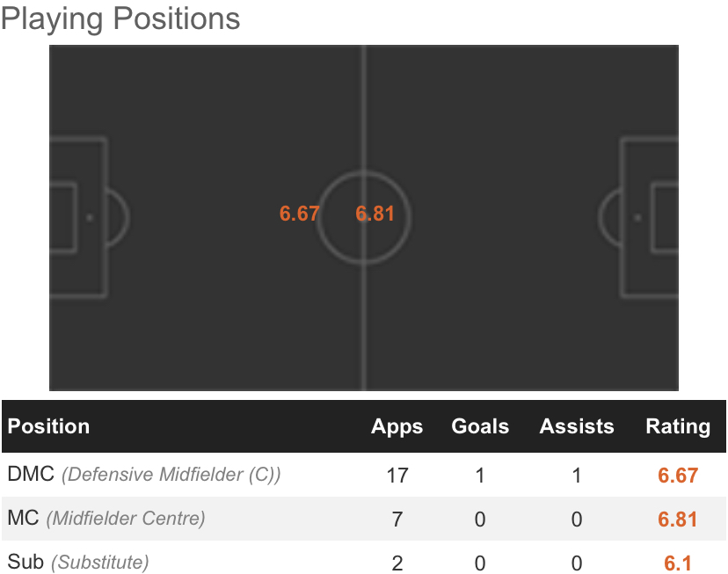Sort by the Rating column header
Screen dimensions: 728x574
pyautogui.click(x=678, y=427)
